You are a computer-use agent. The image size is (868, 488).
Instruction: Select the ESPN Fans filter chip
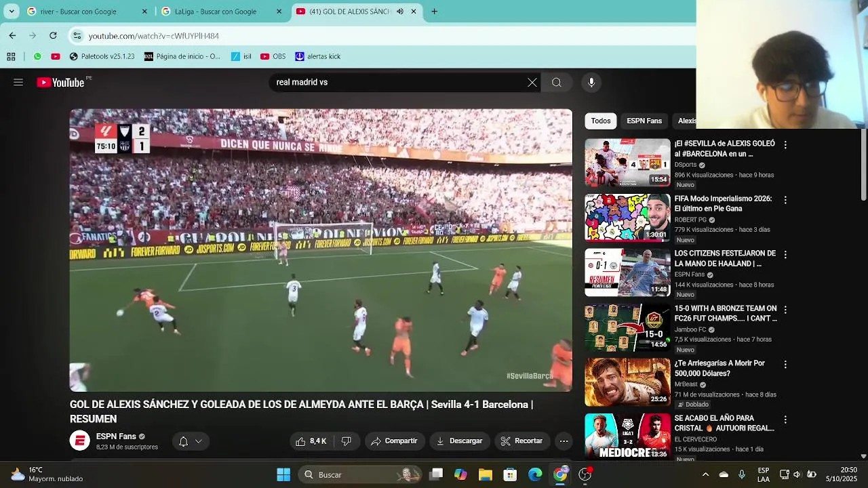click(x=644, y=121)
